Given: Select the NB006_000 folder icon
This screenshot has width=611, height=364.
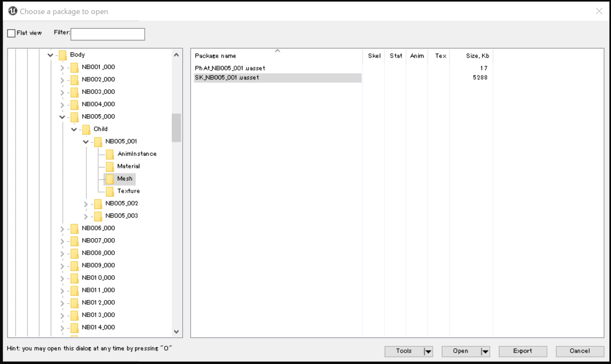Looking at the screenshot, I should (74, 228).
